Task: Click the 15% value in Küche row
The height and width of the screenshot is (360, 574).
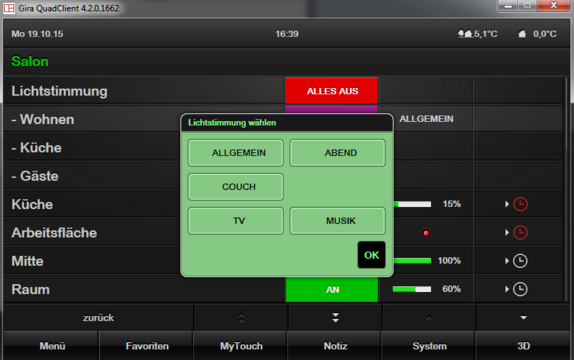Action: tap(452, 204)
